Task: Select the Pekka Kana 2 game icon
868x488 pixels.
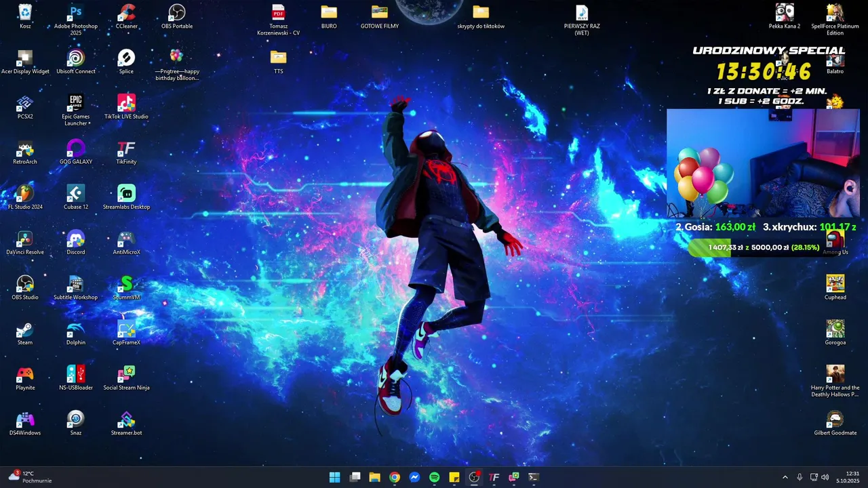Action: [785, 17]
